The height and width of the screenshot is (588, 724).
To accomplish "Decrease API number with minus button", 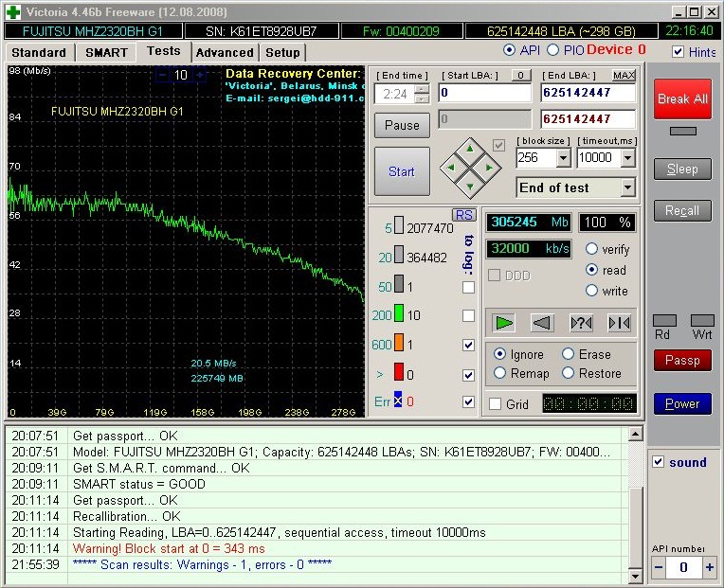I will [659, 567].
